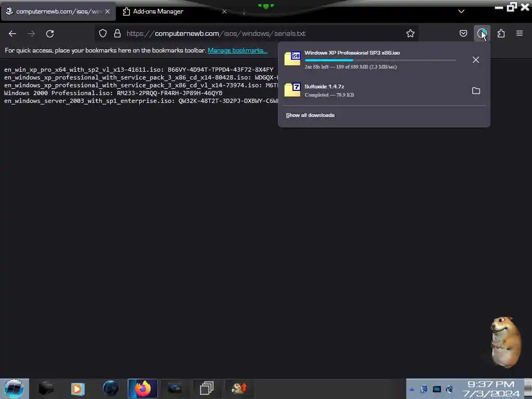Click the volume tray icon
This screenshot has height=399, width=532.
tap(449, 389)
